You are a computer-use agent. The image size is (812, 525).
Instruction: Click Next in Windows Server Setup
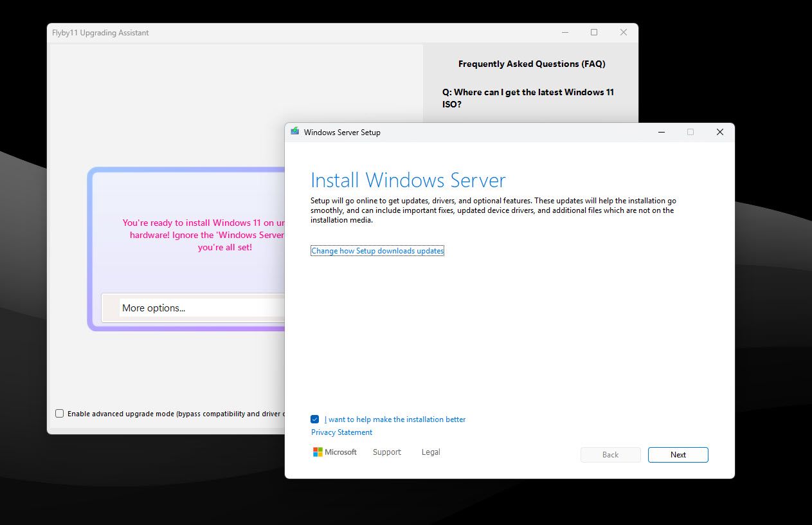tap(678, 455)
